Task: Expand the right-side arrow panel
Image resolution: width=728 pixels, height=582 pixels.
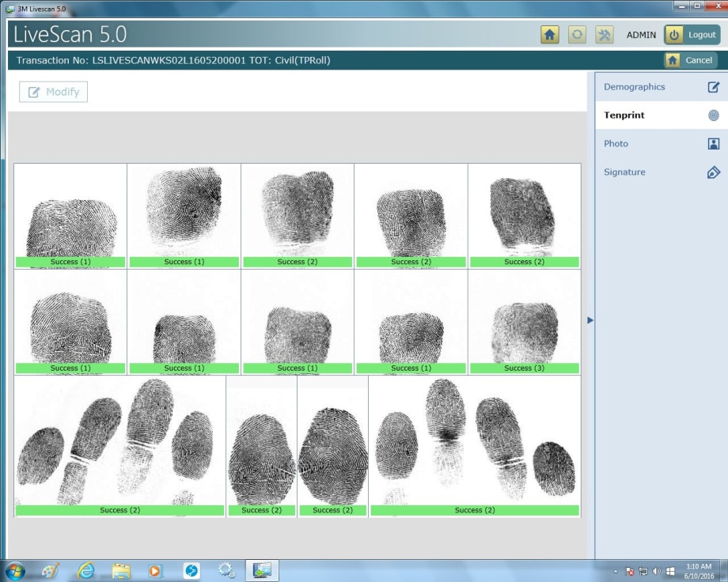Action: coord(590,320)
